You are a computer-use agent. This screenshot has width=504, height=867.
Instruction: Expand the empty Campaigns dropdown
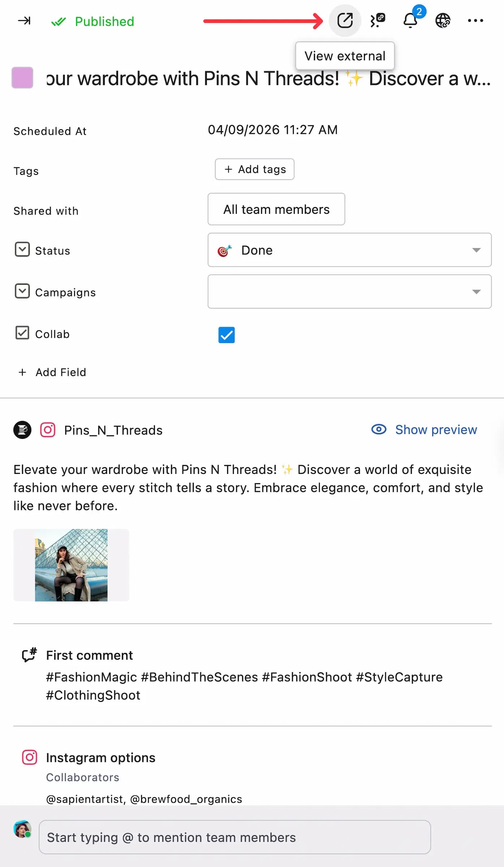(x=349, y=292)
